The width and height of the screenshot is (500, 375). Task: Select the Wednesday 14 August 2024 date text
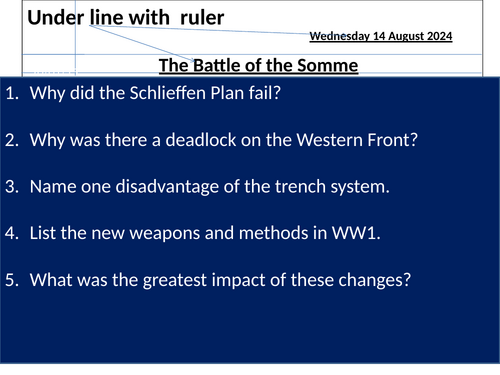click(x=381, y=36)
